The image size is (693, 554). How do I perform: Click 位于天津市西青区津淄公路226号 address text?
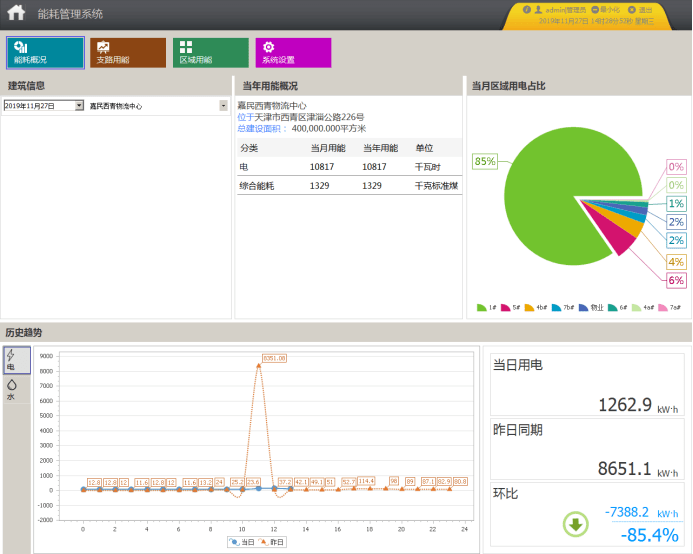301,117
